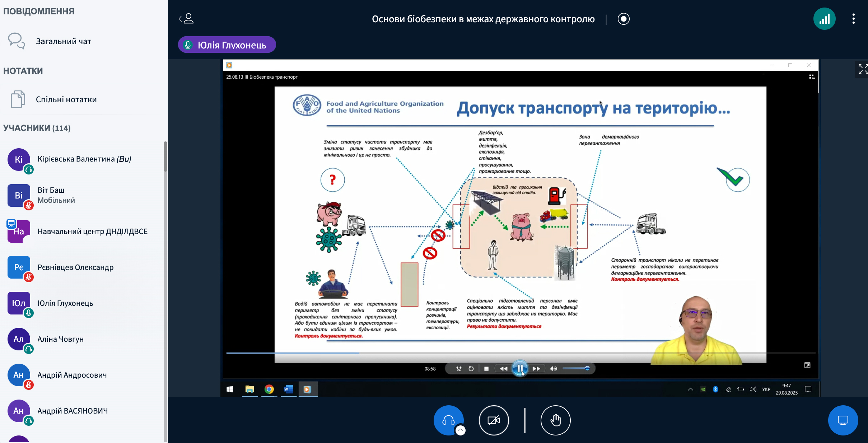Viewport: 868px width, 443px height.
Task: Click the Юлія Глухонець talking indicator
Action: (227, 45)
